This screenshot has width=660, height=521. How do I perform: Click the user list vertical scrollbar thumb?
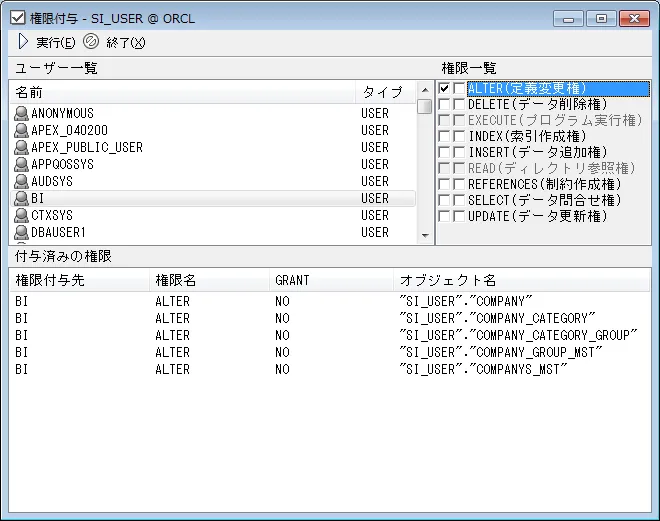(425, 106)
